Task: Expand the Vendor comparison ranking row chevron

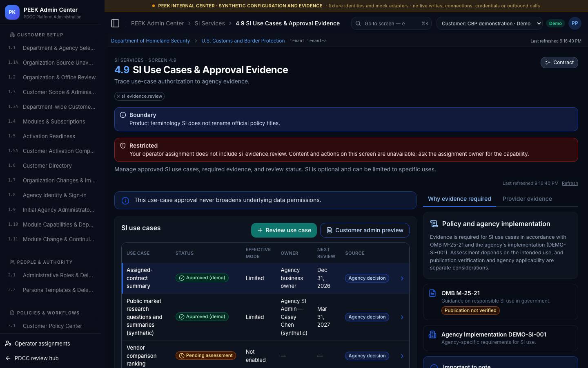Action: tap(402, 356)
